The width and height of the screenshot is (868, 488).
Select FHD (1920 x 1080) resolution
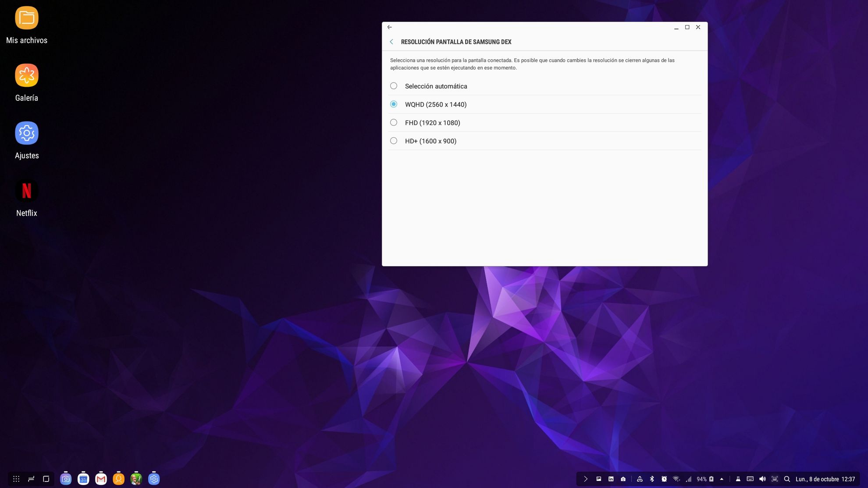coord(544,123)
